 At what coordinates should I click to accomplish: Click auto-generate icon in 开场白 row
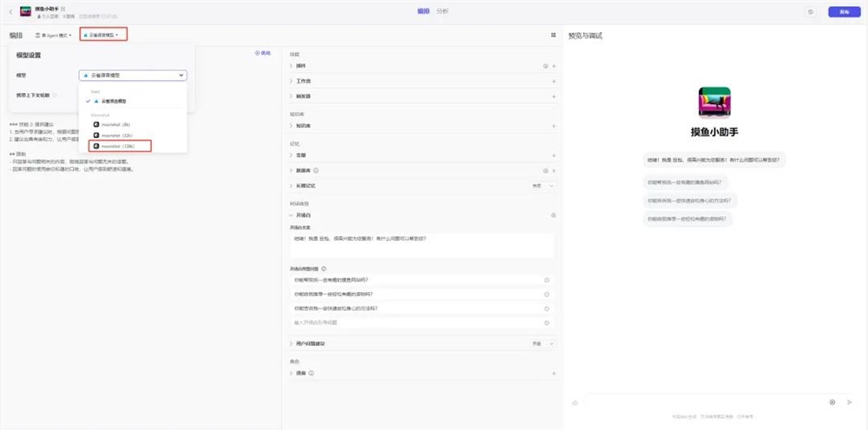point(554,215)
